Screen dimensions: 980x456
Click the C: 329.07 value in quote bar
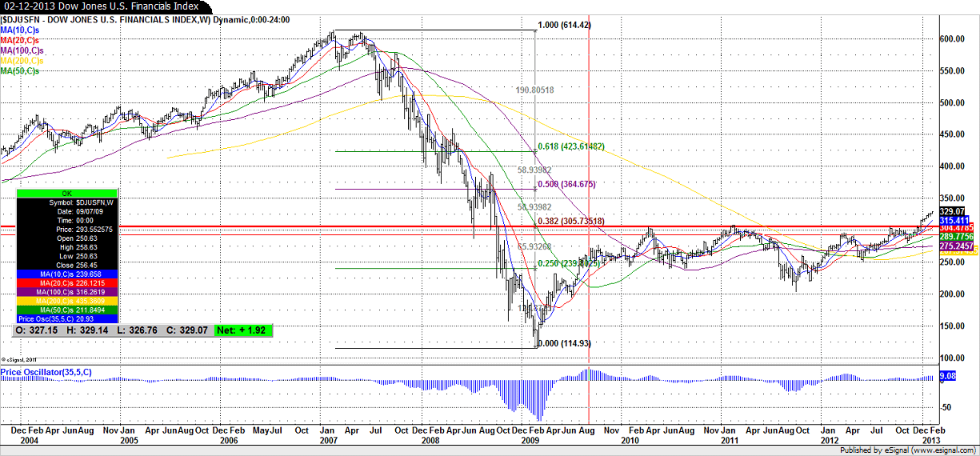(187, 330)
